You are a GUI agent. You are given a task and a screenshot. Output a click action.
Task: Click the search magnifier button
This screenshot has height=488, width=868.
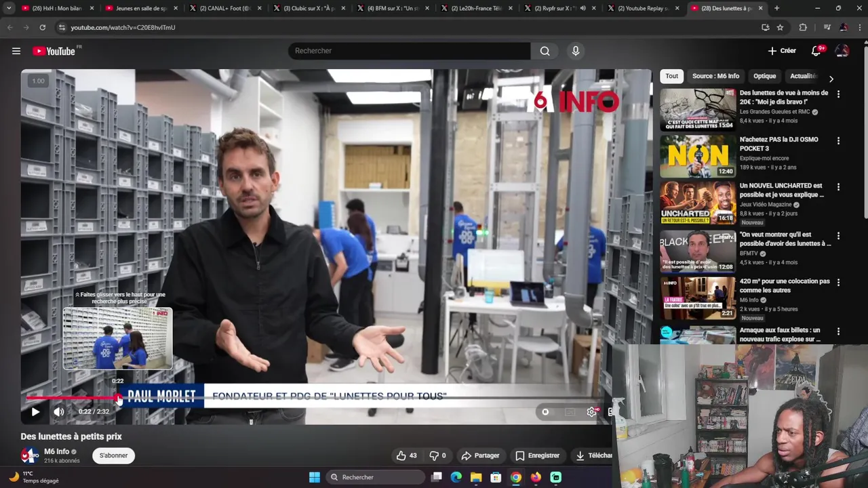(x=545, y=51)
